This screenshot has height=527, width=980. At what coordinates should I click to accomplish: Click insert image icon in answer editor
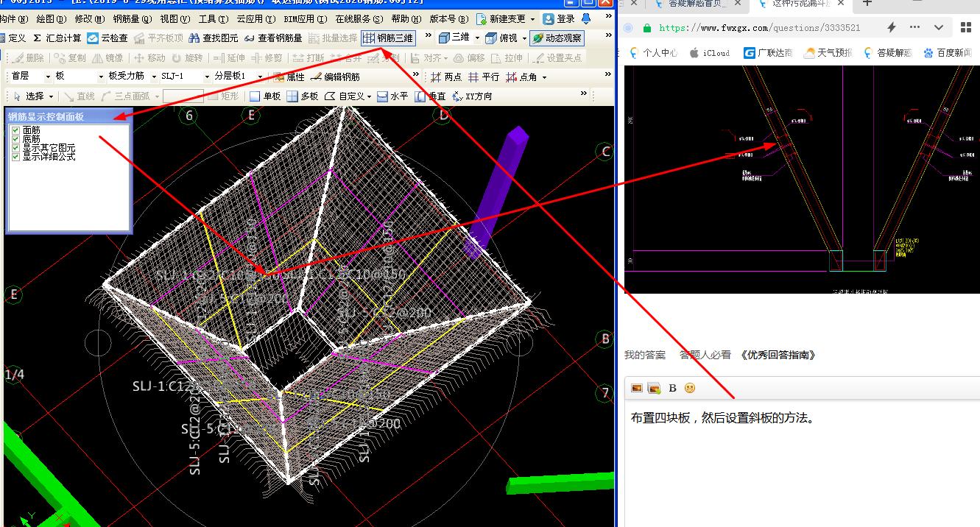pos(637,388)
